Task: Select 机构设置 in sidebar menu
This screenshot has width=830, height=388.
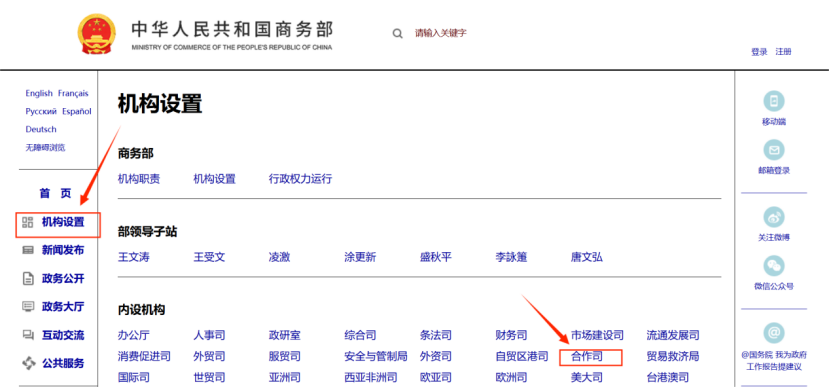Action: tap(63, 222)
